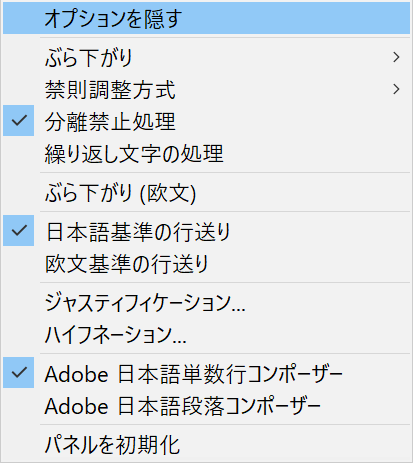413x463 pixels.
Task: Toggle 分離禁止処理 option
Action: click(206, 121)
